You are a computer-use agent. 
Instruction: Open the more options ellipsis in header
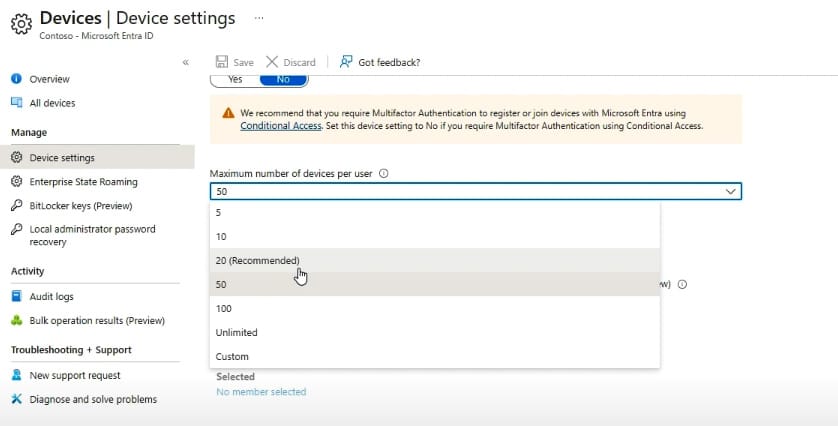259,18
